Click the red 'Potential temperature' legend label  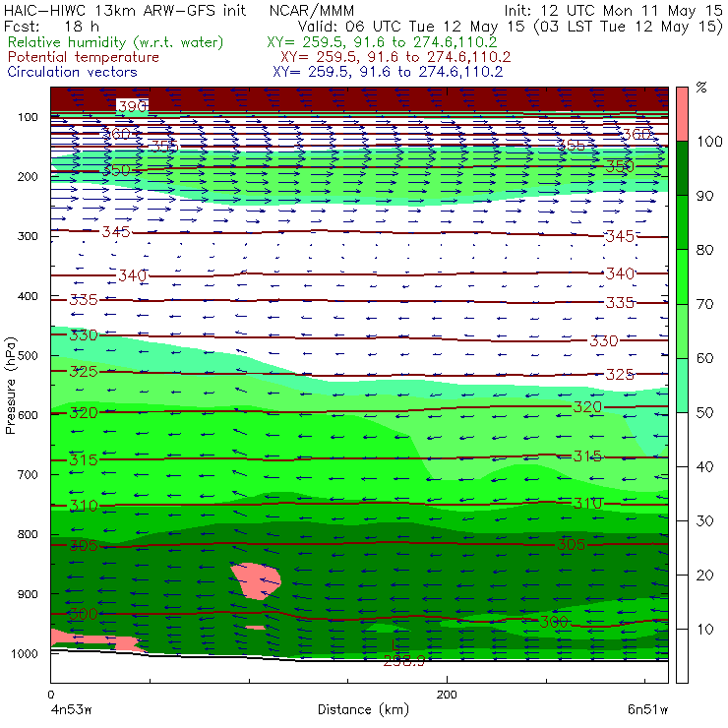pos(84,57)
